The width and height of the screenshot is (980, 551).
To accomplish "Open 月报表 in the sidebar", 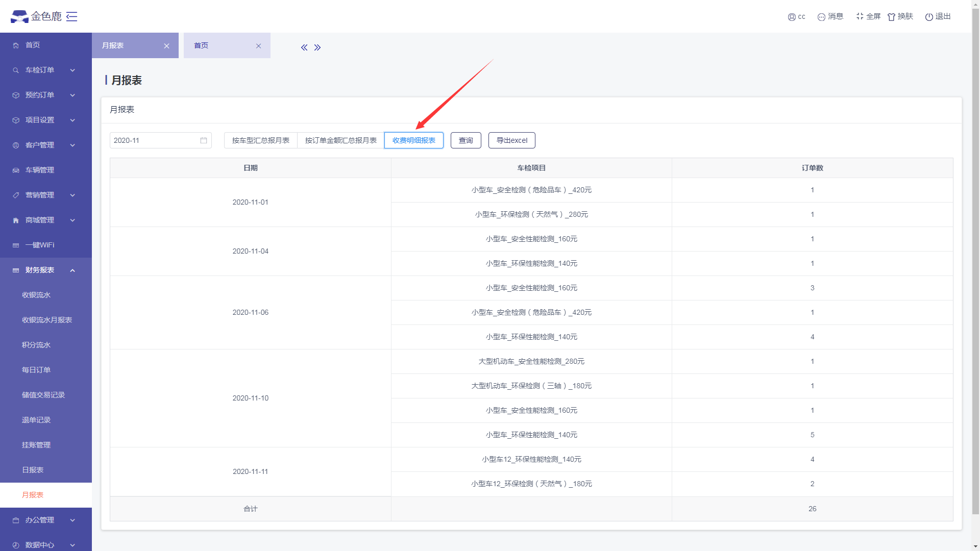I will coord(46,495).
